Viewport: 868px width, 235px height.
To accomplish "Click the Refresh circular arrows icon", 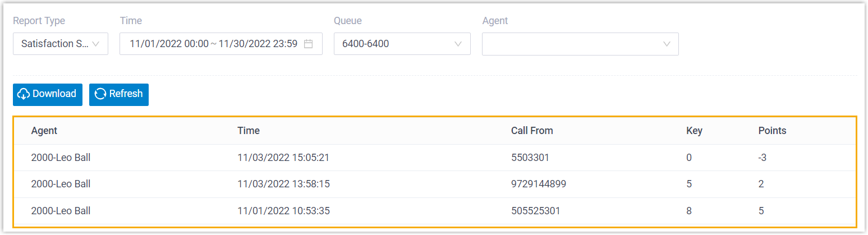I will pos(100,94).
